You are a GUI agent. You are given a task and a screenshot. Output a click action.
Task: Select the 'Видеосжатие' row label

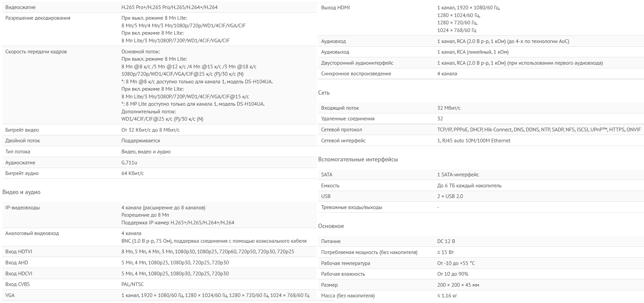(20, 7)
